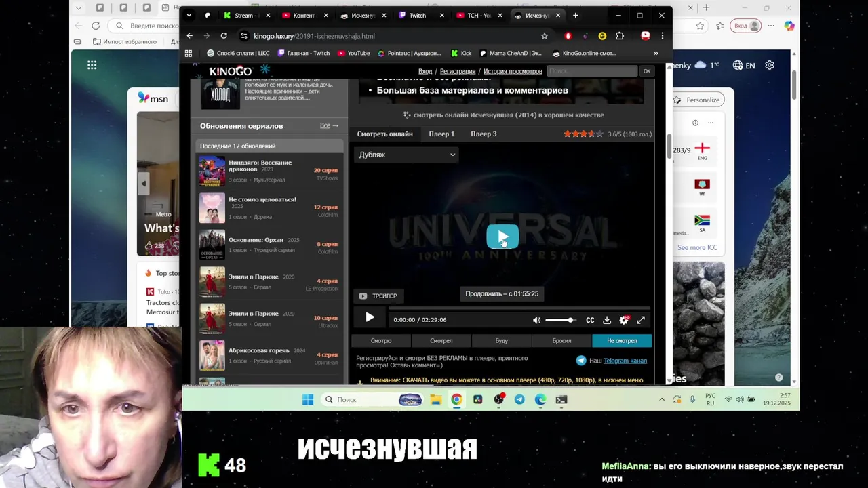Click the large play overlay on the video
The width and height of the screenshot is (868, 488).
click(502, 237)
